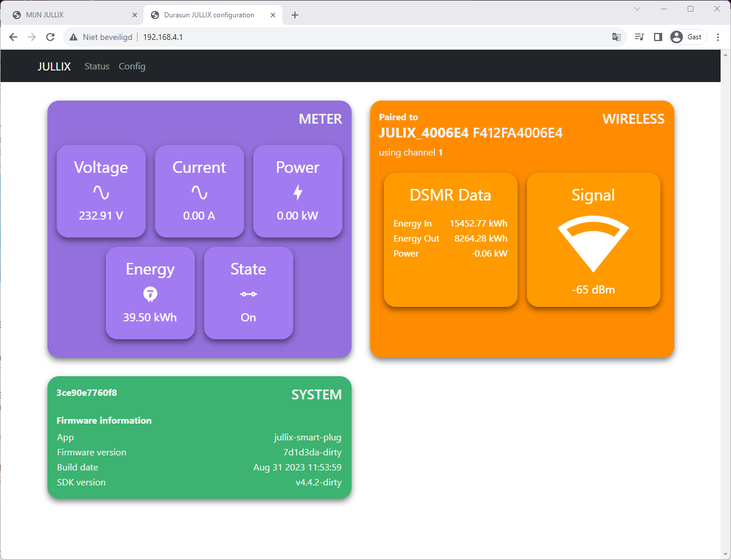Open the Status page in navbar
Viewport: 731px width, 560px height.
(x=97, y=66)
